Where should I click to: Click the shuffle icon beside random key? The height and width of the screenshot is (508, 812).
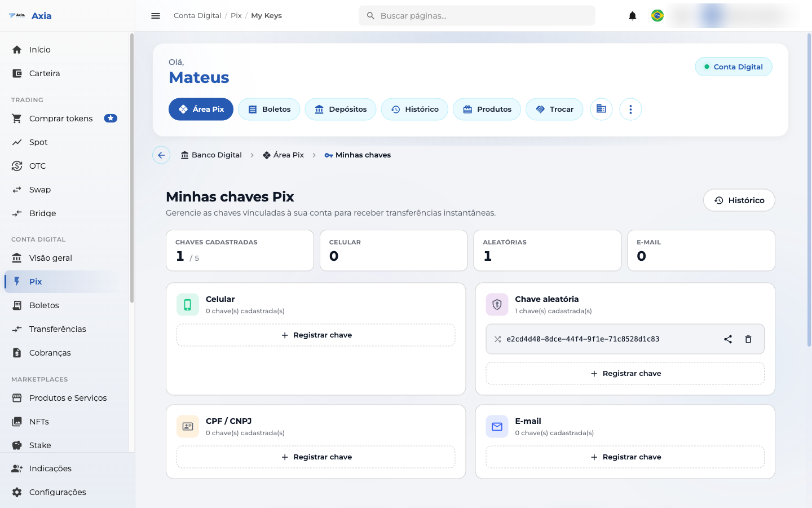[497, 339]
